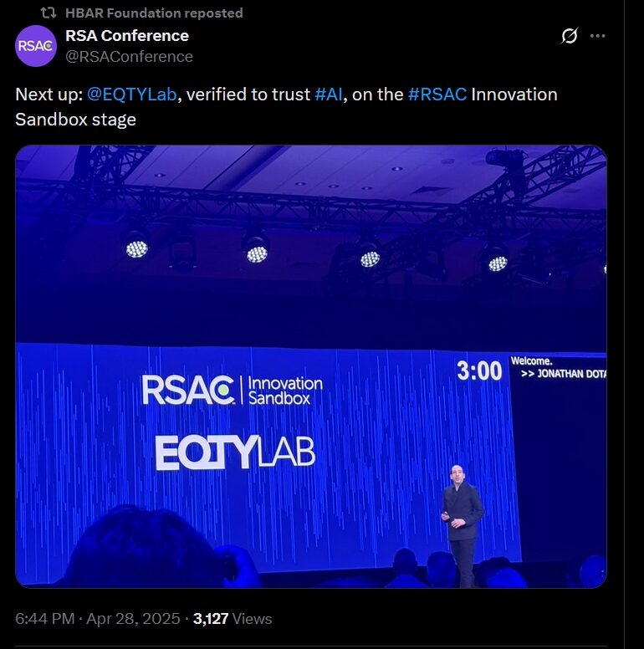The width and height of the screenshot is (644, 649).
Task: Open the RSA Conference display name
Action: coord(127,35)
